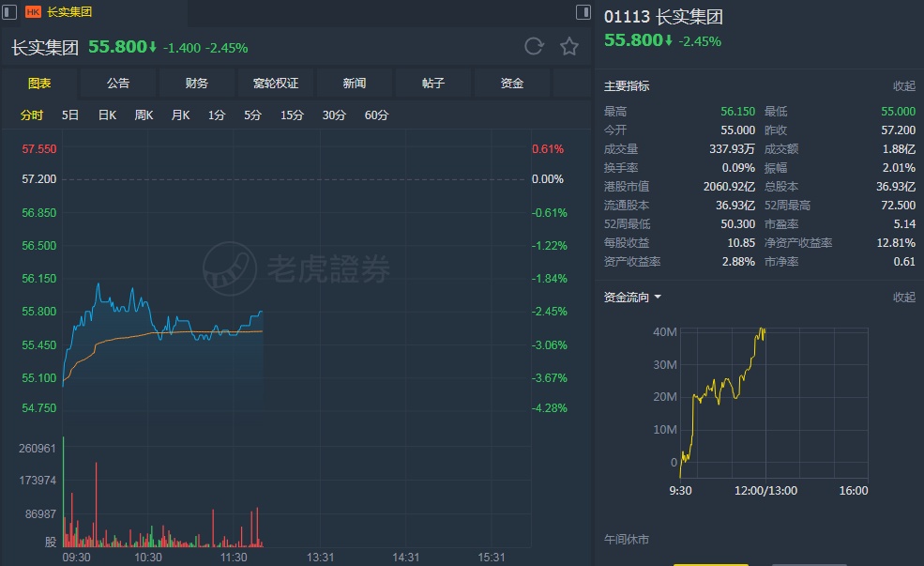Toggle the left sidebar panel icon
Screen dimensions: 924x566
pos(9,12)
